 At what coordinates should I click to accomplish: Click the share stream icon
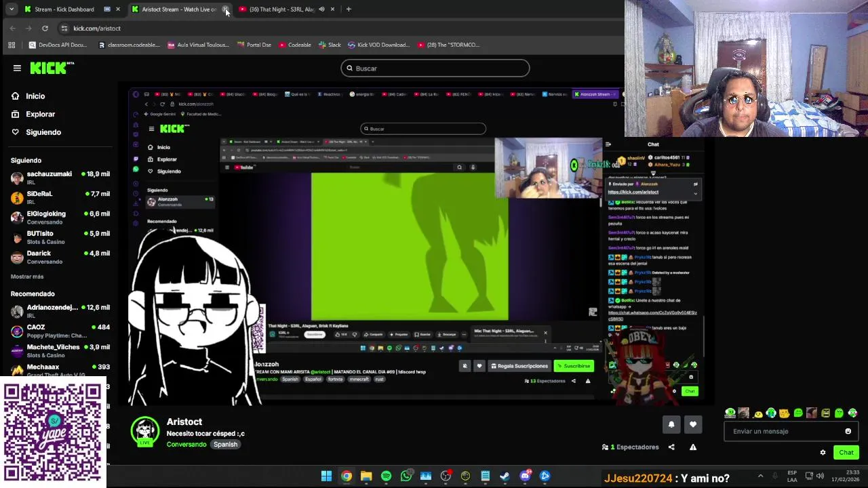coord(671,447)
